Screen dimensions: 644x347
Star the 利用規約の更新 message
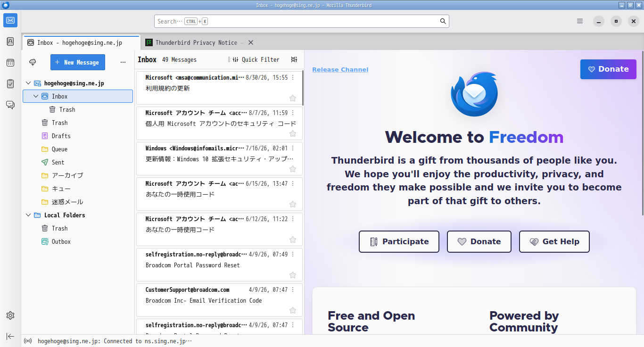coord(293,98)
